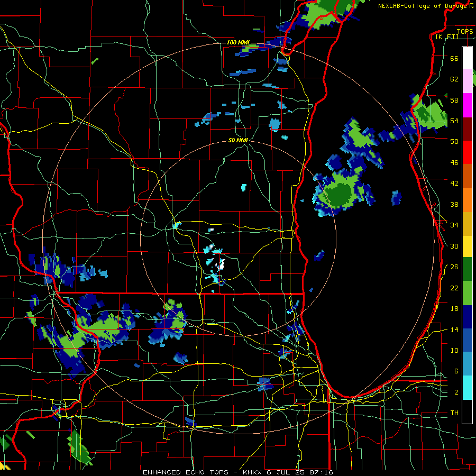The width and height of the screenshot is (476, 476).
Task: Click the '46' legend value
Action: coord(454,162)
